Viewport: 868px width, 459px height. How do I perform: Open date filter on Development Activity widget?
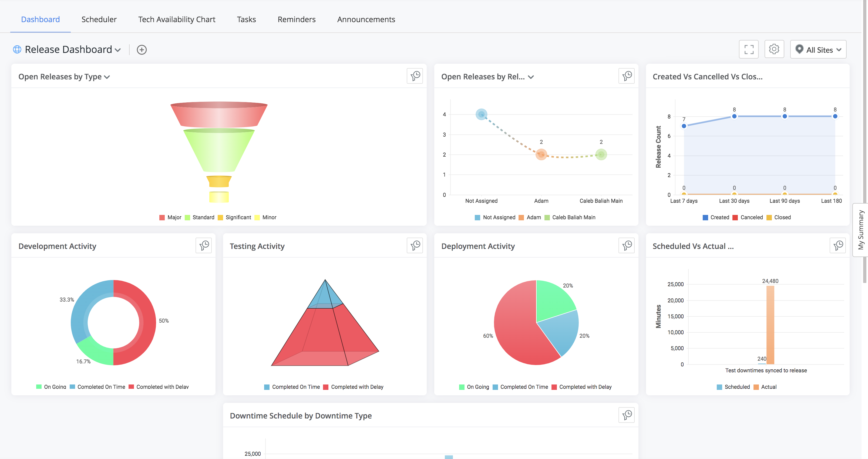204,245
